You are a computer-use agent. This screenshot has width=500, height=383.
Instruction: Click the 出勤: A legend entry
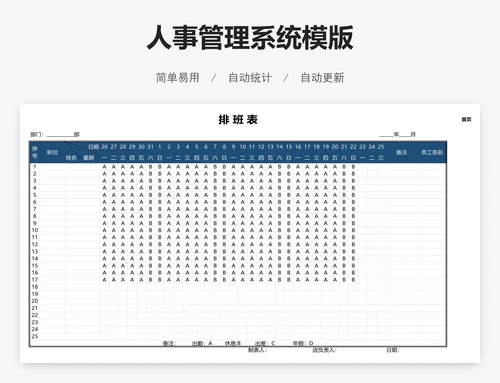pos(202,343)
